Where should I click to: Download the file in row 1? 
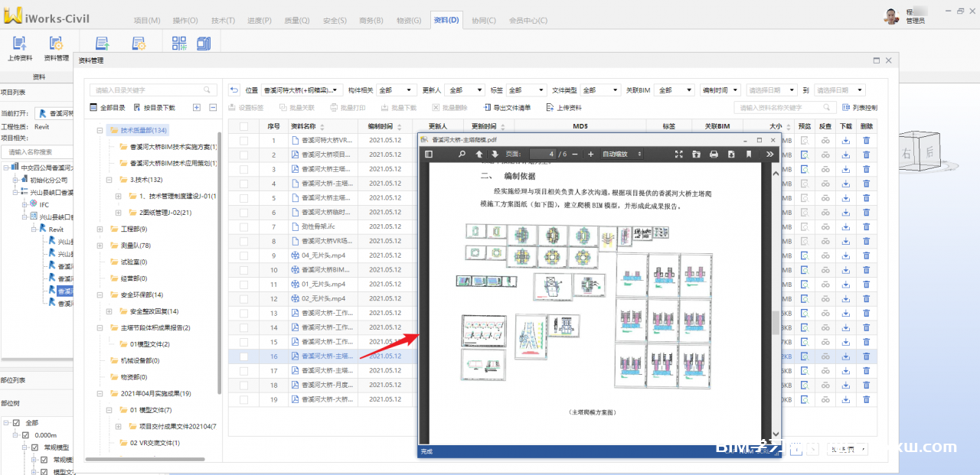[846, 140]
